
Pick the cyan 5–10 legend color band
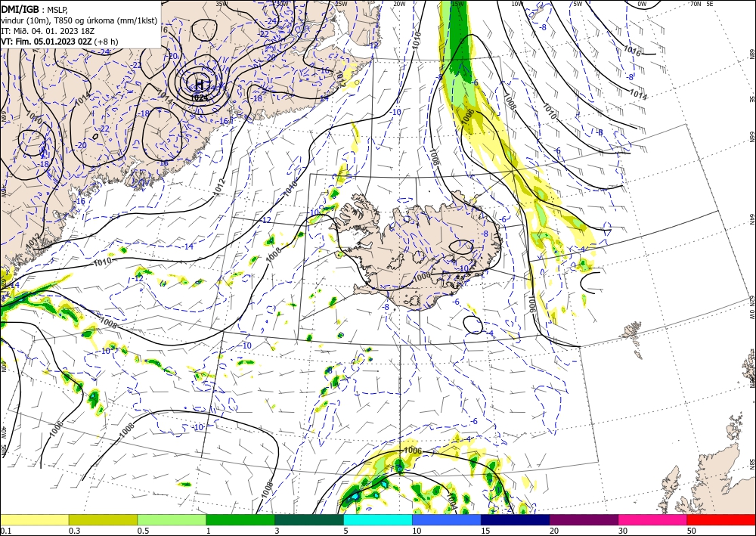pos(378,519)
